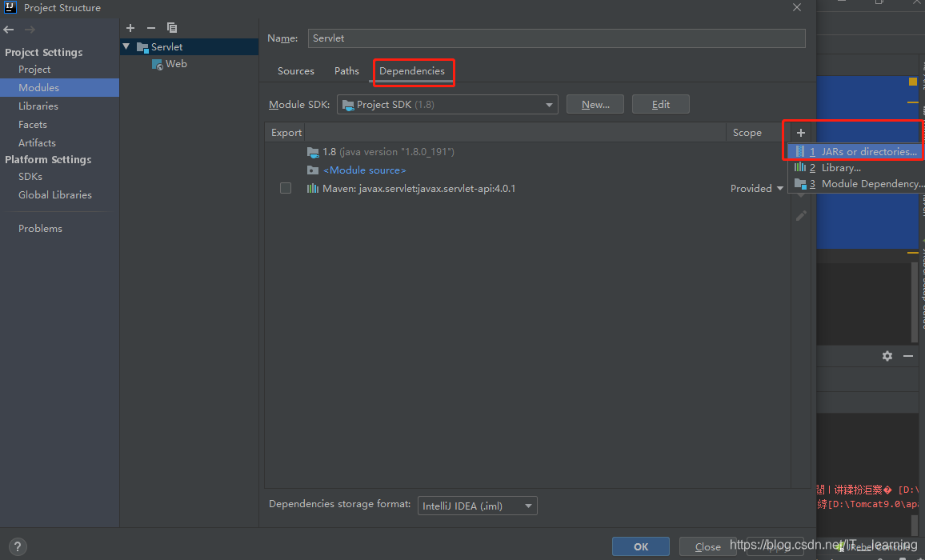Choose JARs or directories menu item
925x560 pixels.
pos(856,152)
